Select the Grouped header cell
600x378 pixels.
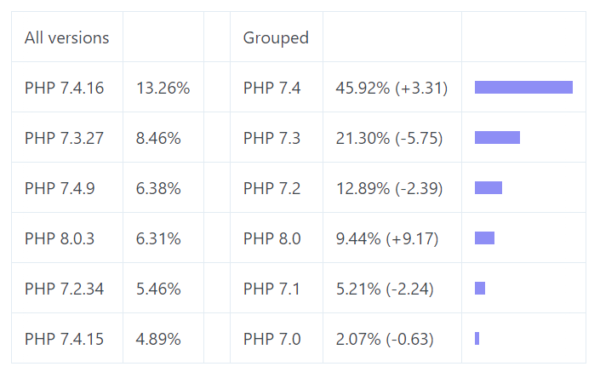(x=276, y=37)
